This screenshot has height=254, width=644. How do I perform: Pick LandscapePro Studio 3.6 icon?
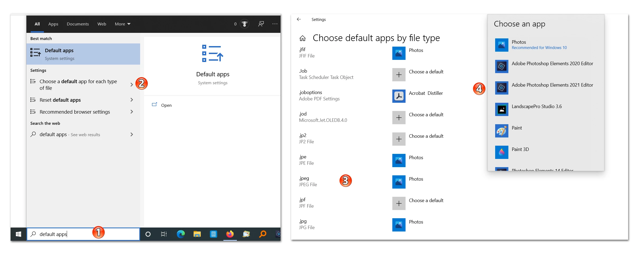click(502, 109)
